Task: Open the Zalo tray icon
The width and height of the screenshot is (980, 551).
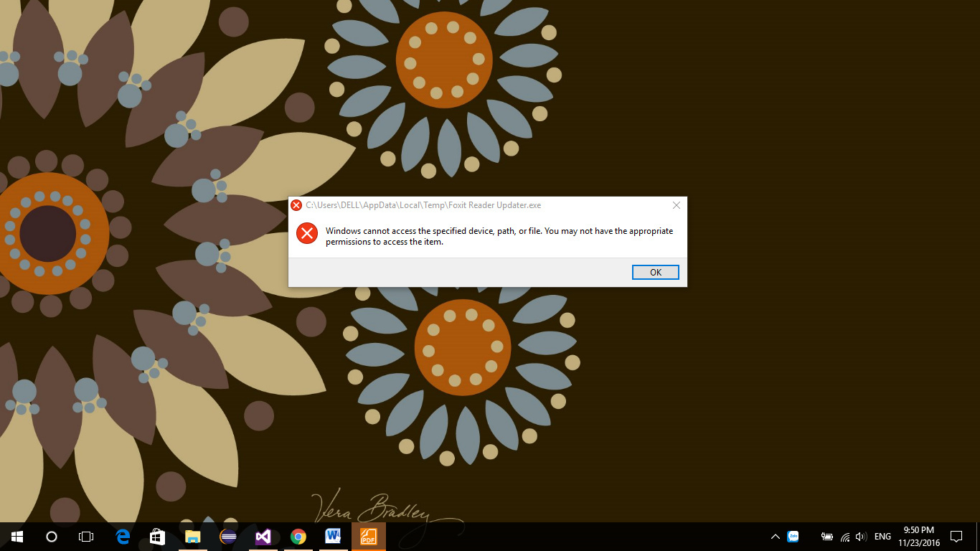Action: (x=793, y=537)
